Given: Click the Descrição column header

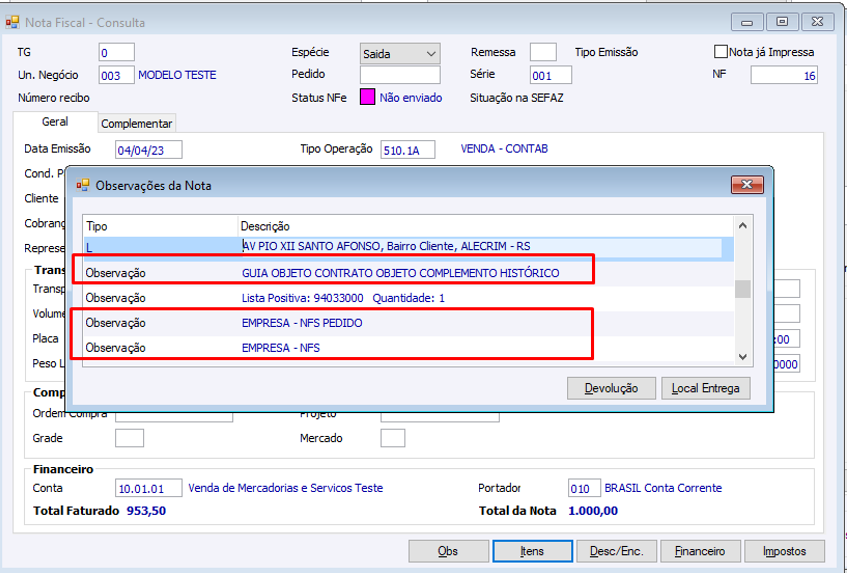Looking at the screenshot, I should pos(485,226).
